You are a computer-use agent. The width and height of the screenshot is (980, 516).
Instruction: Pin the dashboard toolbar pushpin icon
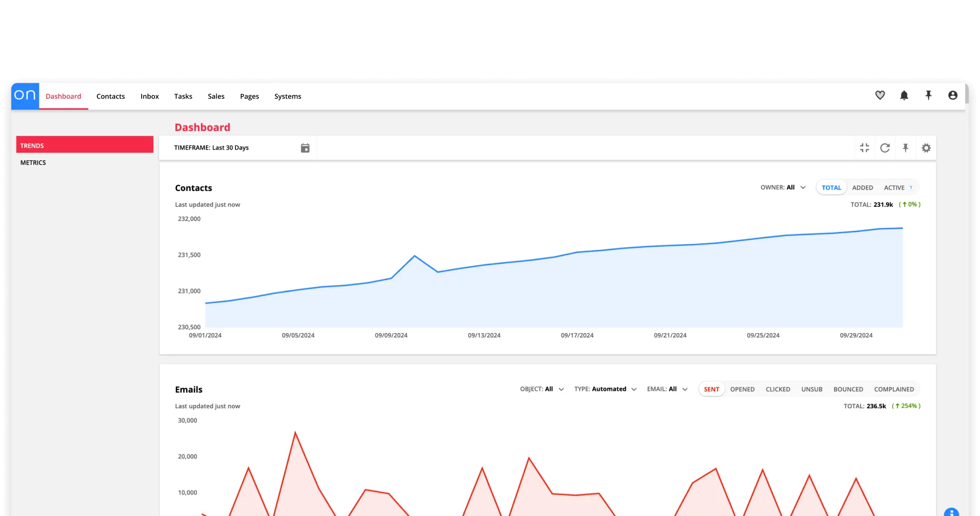(906, 148)
